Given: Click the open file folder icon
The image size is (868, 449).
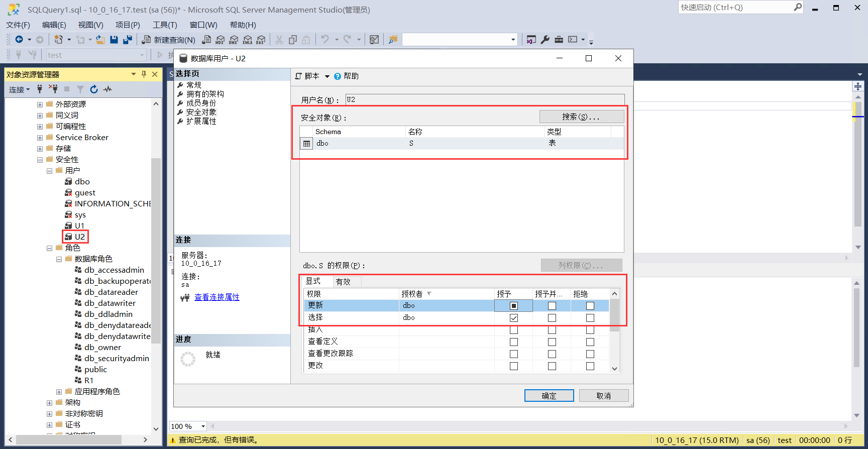Looking at the screenshot, I should 100,39.
